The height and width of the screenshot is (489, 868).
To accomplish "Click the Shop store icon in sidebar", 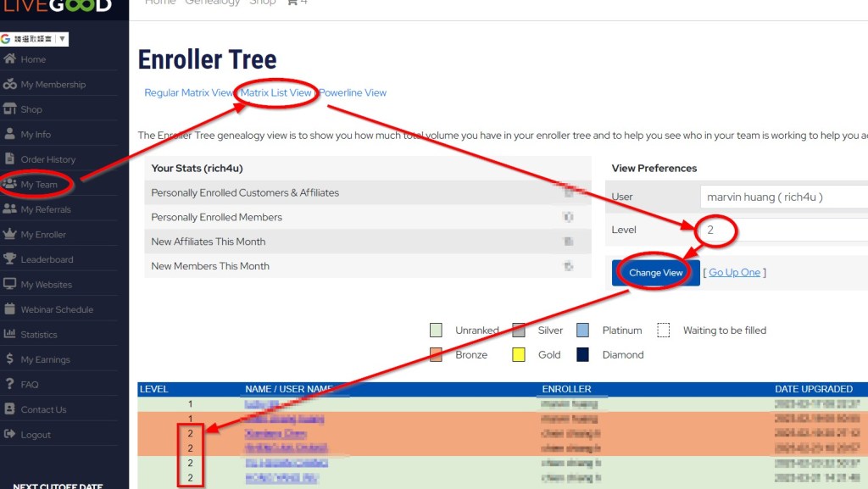I will coord(10,109).
